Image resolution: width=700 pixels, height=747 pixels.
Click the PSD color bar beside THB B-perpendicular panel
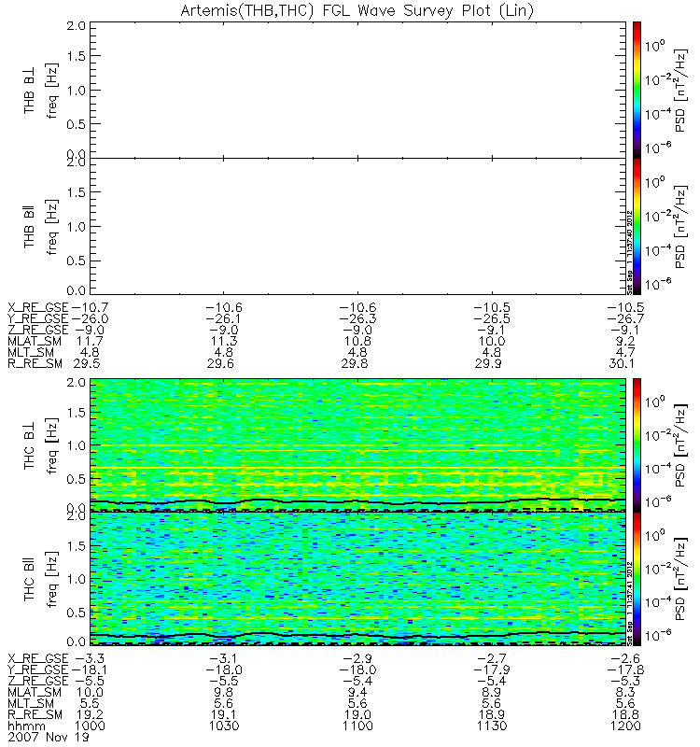(x=637, y=90)
